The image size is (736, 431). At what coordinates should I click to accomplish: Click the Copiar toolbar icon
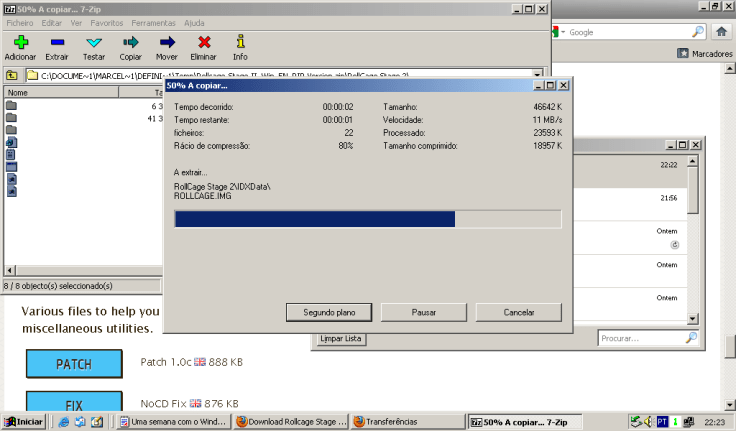(130, 42)
